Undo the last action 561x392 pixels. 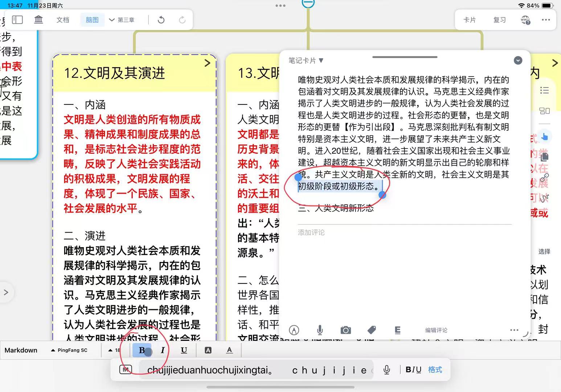(161, 20)
